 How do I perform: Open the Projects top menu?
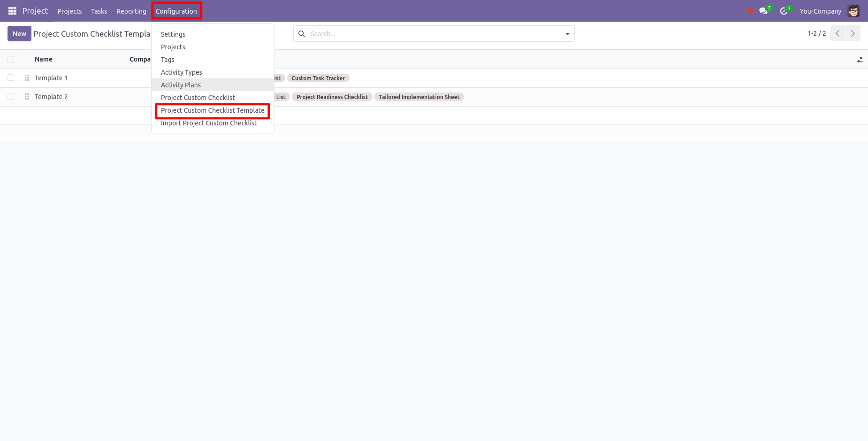(x=69, y=11)
